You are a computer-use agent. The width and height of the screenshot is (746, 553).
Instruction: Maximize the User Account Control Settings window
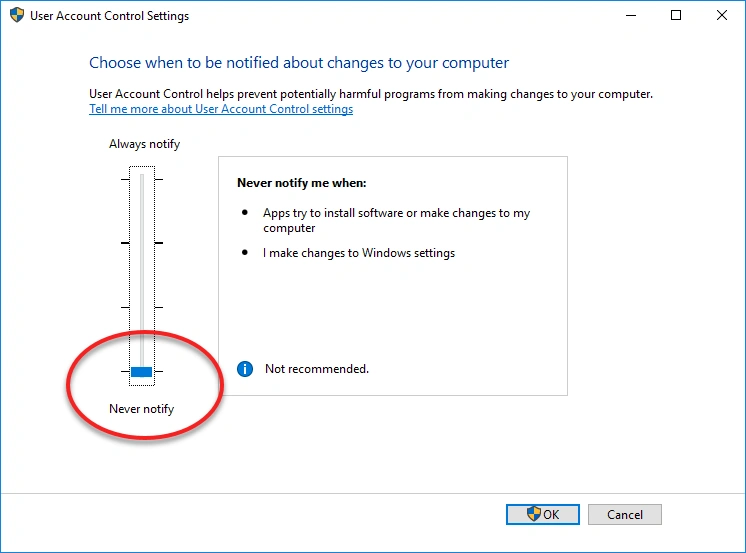pos(676,15)
